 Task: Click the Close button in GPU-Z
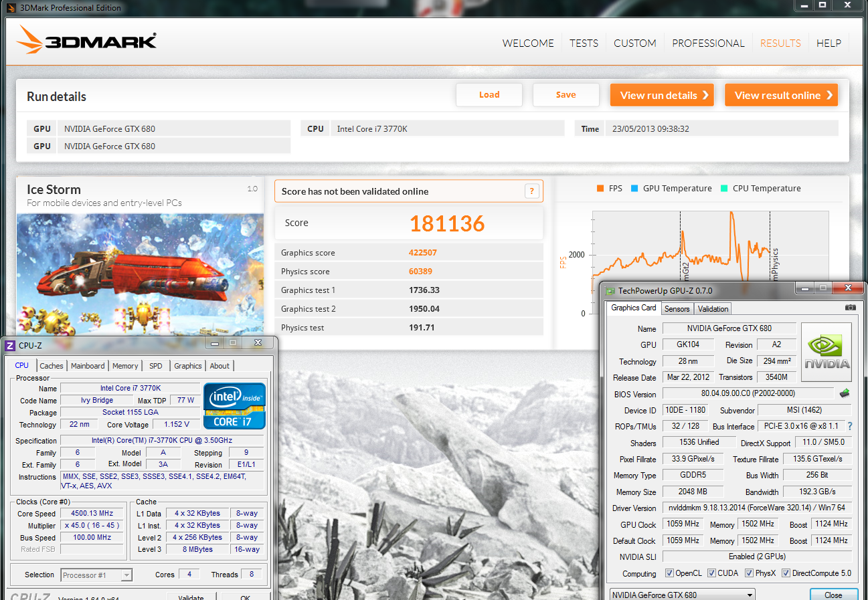(x=833, y=595)
